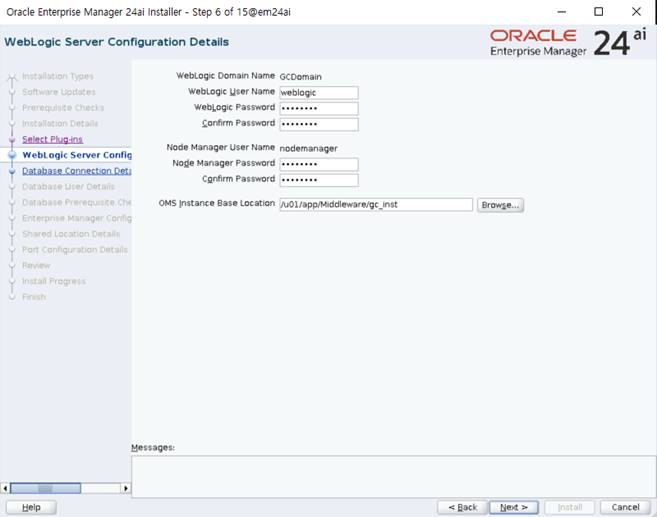Select the Database User Details step
Viewport: 657px width, 517px height.
[68, 186]
